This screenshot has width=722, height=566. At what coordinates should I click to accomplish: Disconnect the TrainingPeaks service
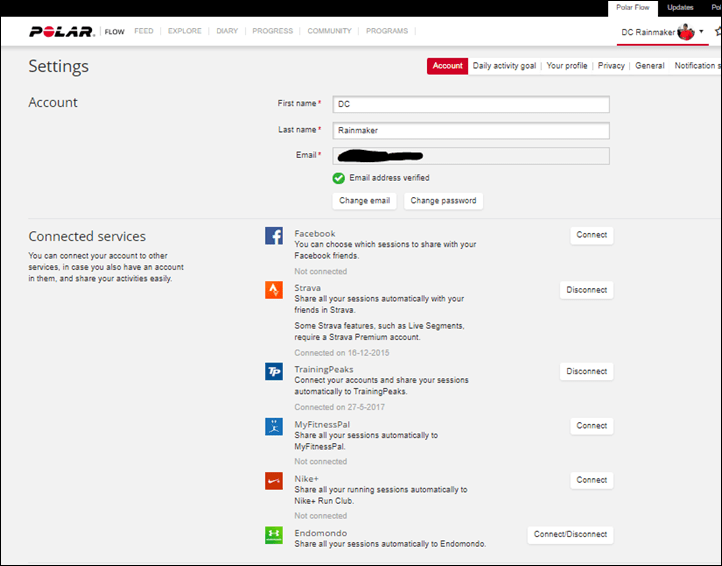pos(587,372)
